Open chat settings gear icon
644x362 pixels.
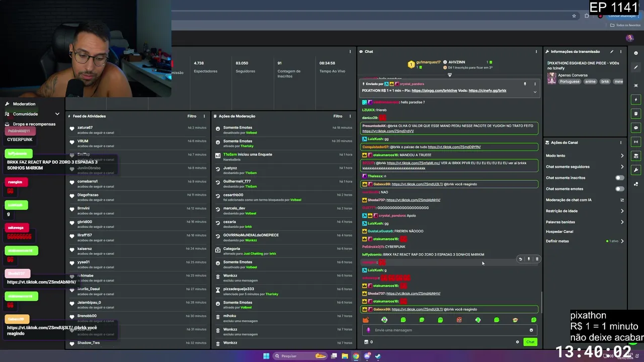click(x=517, y=342)
